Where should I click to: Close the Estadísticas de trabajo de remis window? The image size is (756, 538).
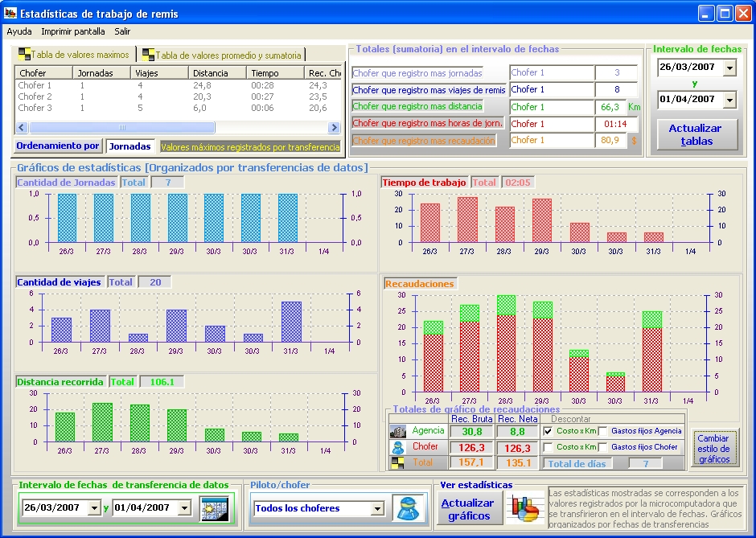pyautogui.click(x=743, y=13)
